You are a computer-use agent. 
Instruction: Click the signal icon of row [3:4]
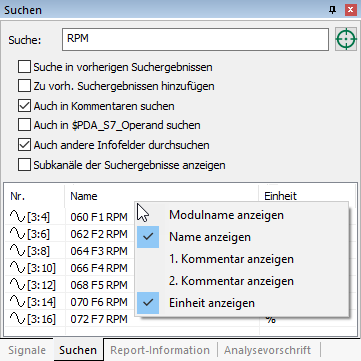[17, 217]
